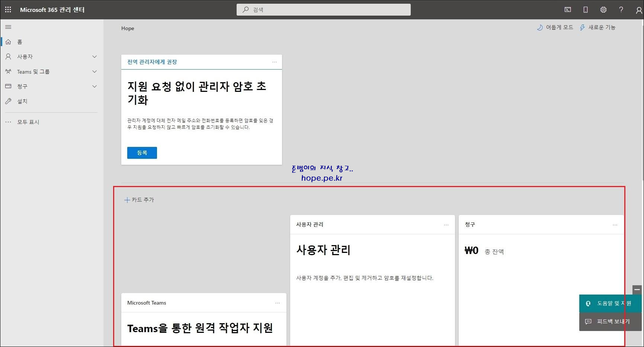644x347 pixels.
Task: Click the Microsoft Teams card title
Action: (x=147, y=303)
